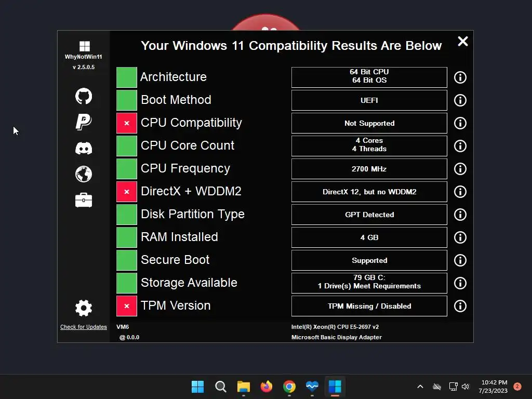Launch Google Chrome from the taskbar
Image resolution: width=532 pixels, height=399 pixels.
point(289,387)
